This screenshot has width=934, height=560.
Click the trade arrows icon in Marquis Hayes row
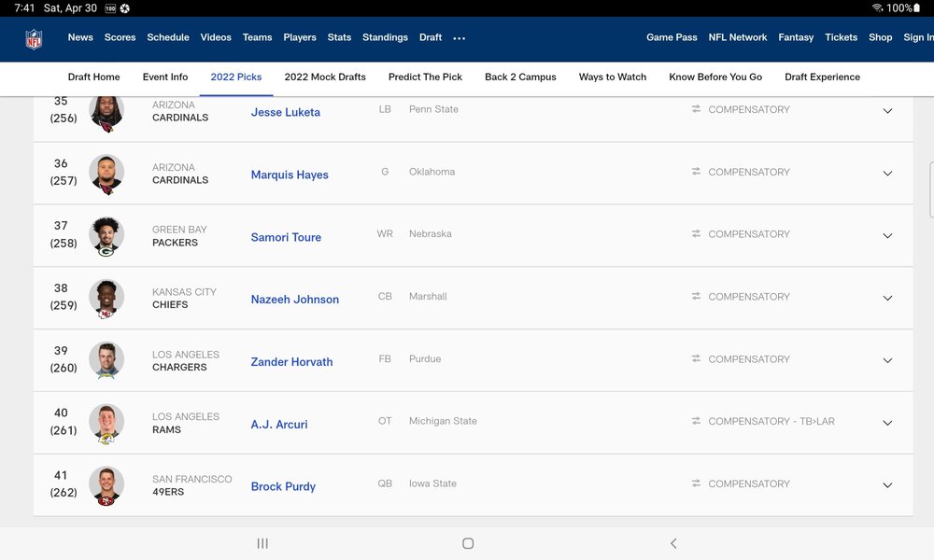coord(696,172)
